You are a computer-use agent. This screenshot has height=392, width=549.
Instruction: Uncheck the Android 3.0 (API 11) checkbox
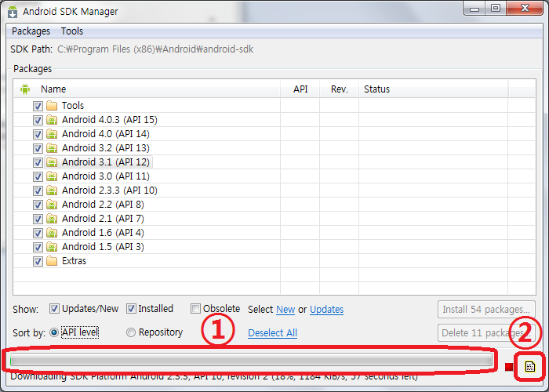pos(38,176)
